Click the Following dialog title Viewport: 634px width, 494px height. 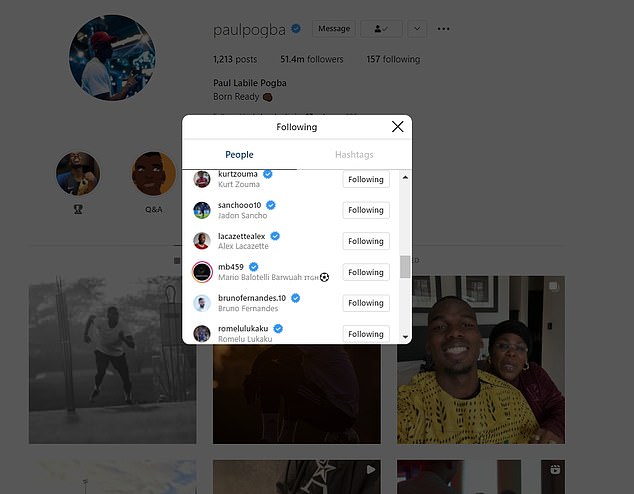[297, 127]
